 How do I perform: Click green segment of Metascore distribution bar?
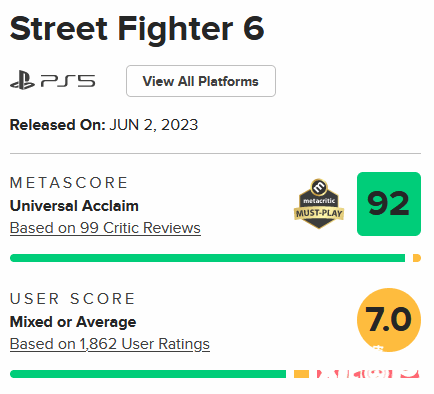click(x=207, y=258)
